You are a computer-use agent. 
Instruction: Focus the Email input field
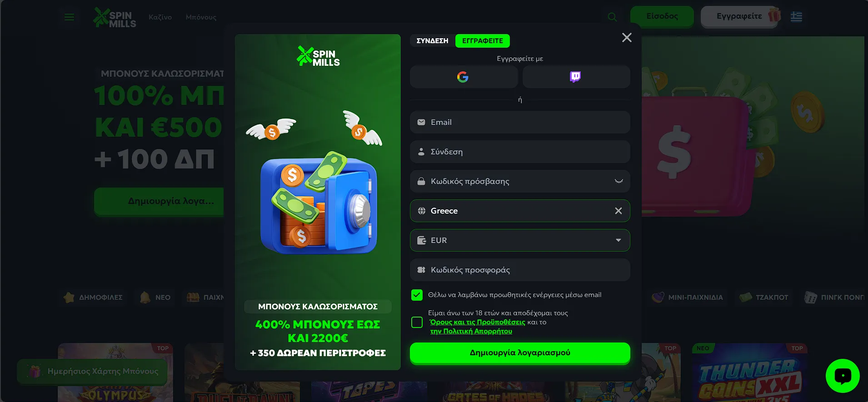pos(520,122)
